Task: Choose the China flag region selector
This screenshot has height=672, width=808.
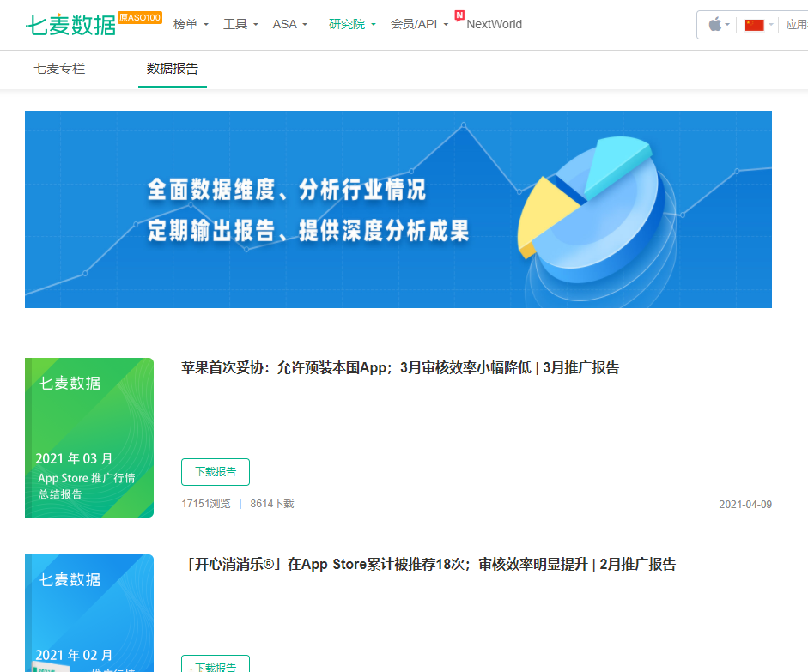Action: [755, 25]
